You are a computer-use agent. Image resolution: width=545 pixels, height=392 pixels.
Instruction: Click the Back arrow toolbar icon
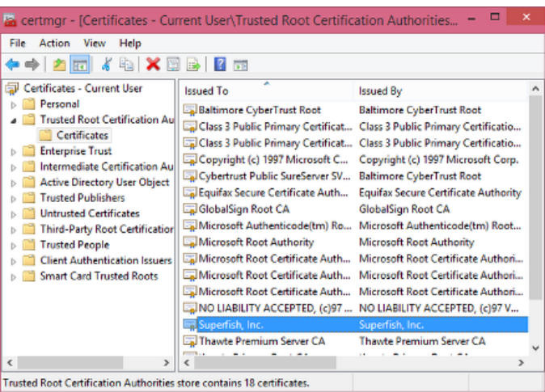[x=12, y=65]
